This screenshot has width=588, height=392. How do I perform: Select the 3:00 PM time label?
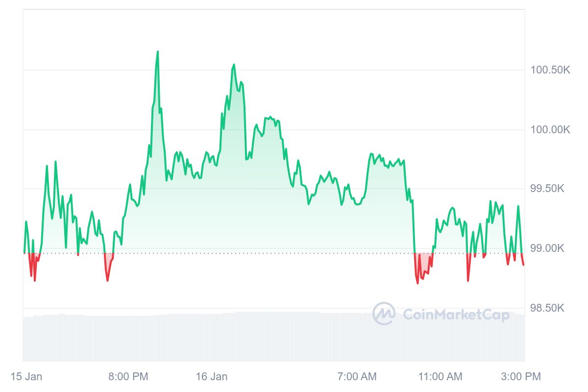[522, 377]
